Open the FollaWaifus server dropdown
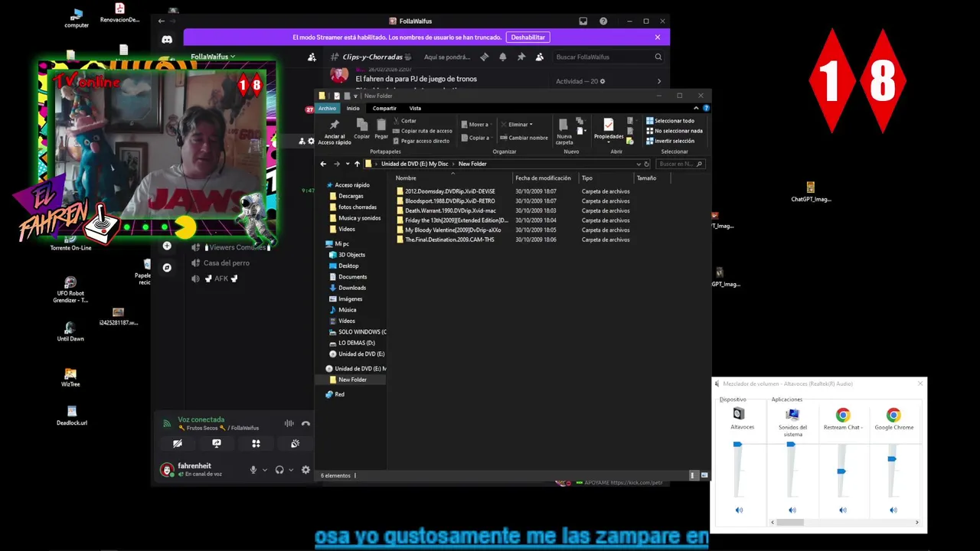 tap(213, 57)
